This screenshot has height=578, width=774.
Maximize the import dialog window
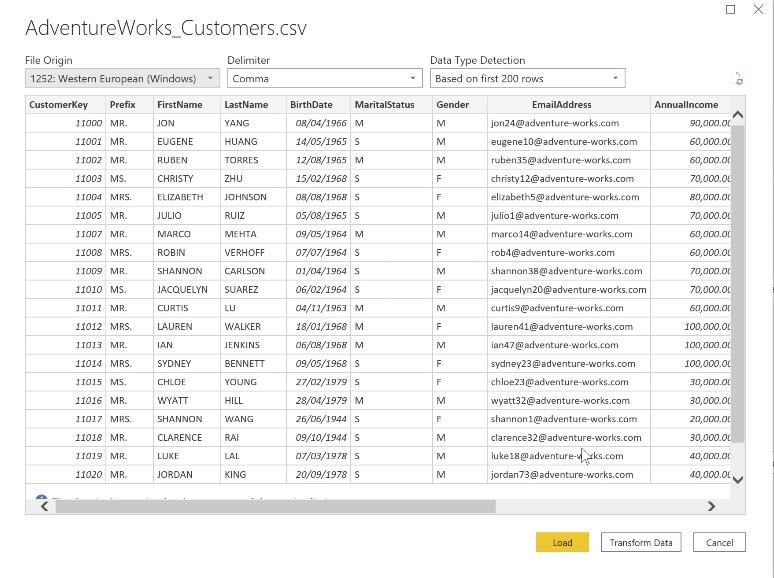click(x=731, y=9)
